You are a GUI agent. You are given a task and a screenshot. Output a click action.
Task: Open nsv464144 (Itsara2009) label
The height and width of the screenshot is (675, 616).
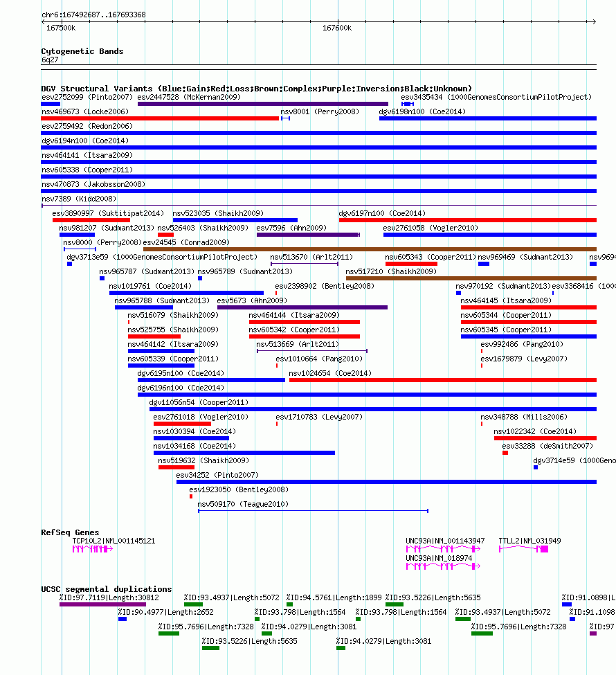click(294, 316)
